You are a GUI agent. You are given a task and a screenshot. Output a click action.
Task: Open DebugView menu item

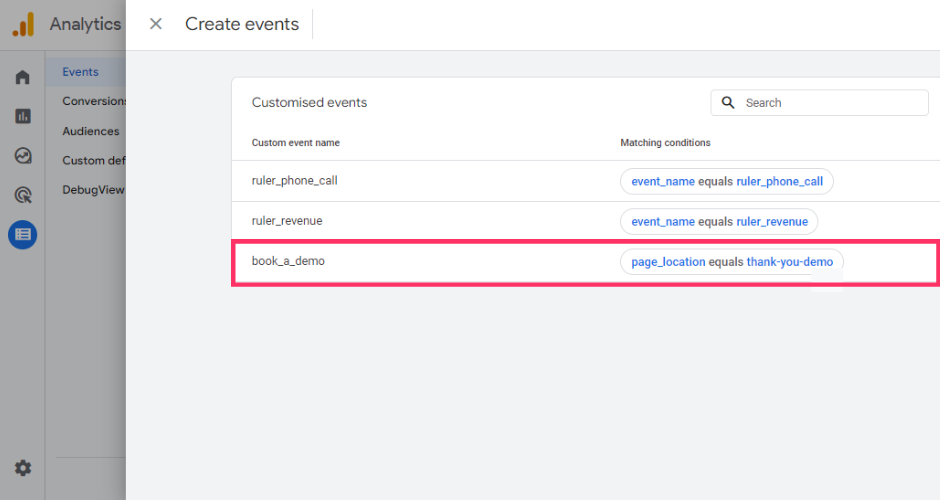pyautogui.click(x=92, y=189)
